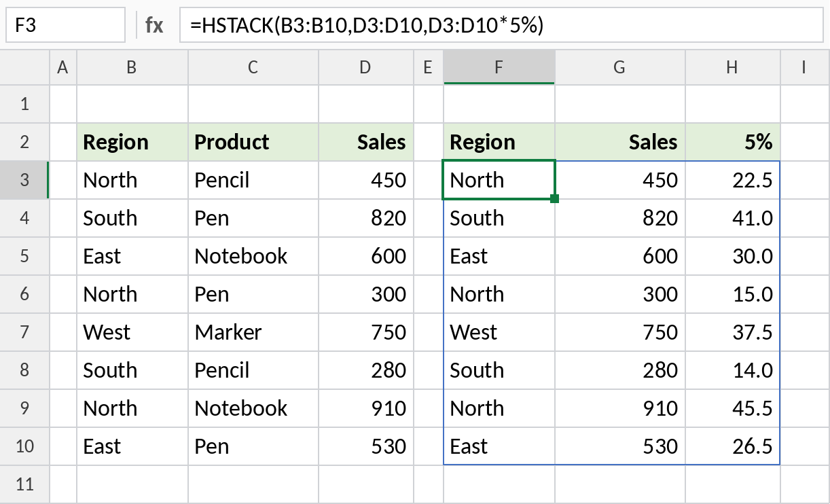Click cell C7 containing Marker
Viewport: 830px width, 504px height.
pos(253,332)
